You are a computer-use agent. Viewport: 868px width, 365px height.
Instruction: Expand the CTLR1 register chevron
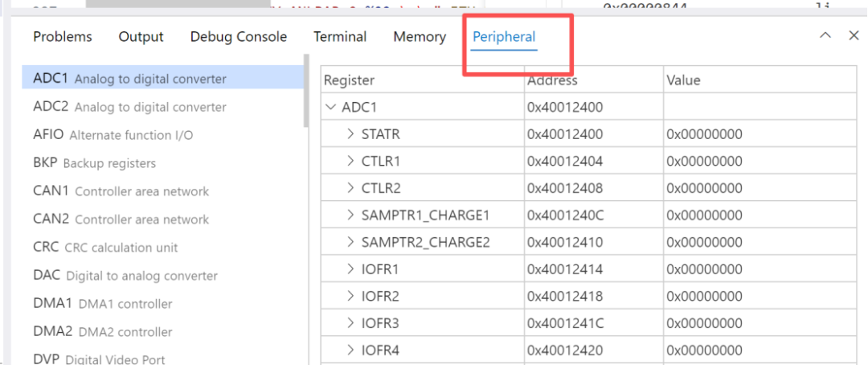tap(350, 161)
